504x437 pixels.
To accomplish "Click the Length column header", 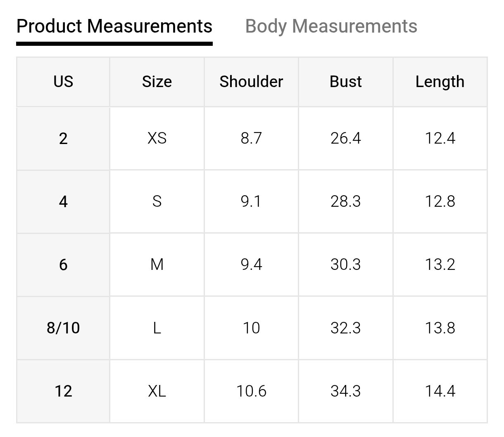I will click(440, 82).
